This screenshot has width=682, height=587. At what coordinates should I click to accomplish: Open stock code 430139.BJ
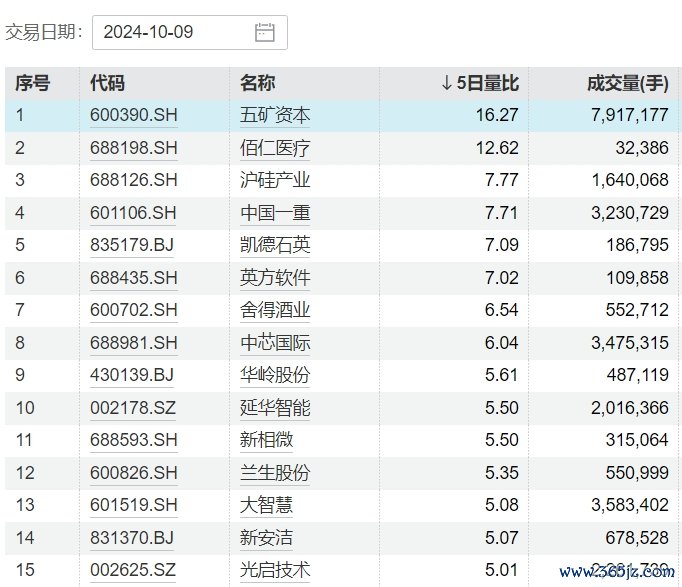[132, 375]
